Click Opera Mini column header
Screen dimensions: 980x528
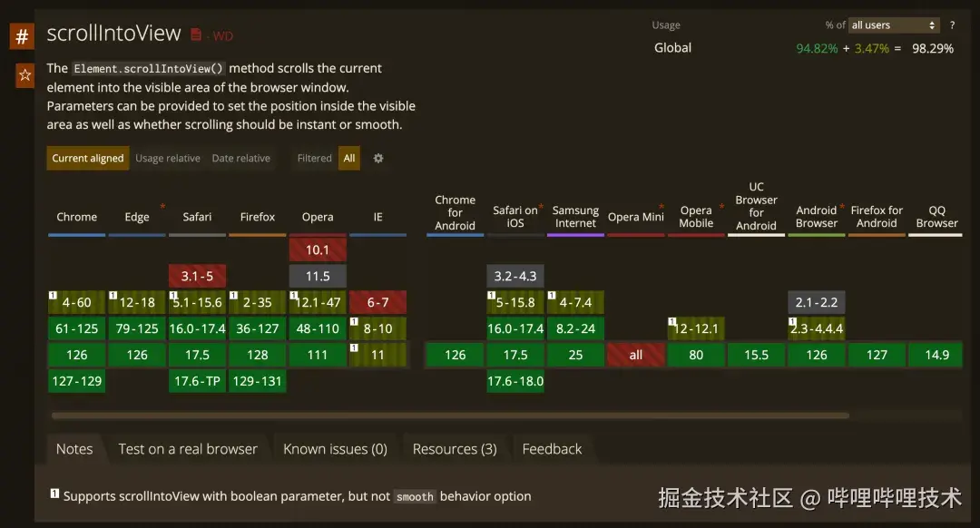coord(635,217)
